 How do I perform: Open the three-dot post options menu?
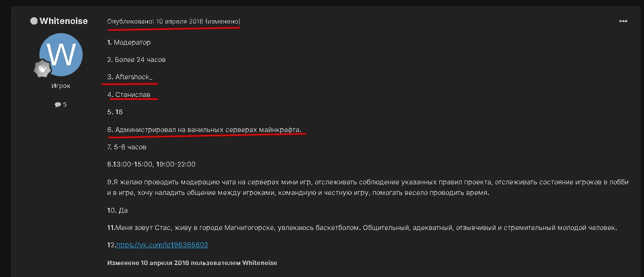pos(623,21)
